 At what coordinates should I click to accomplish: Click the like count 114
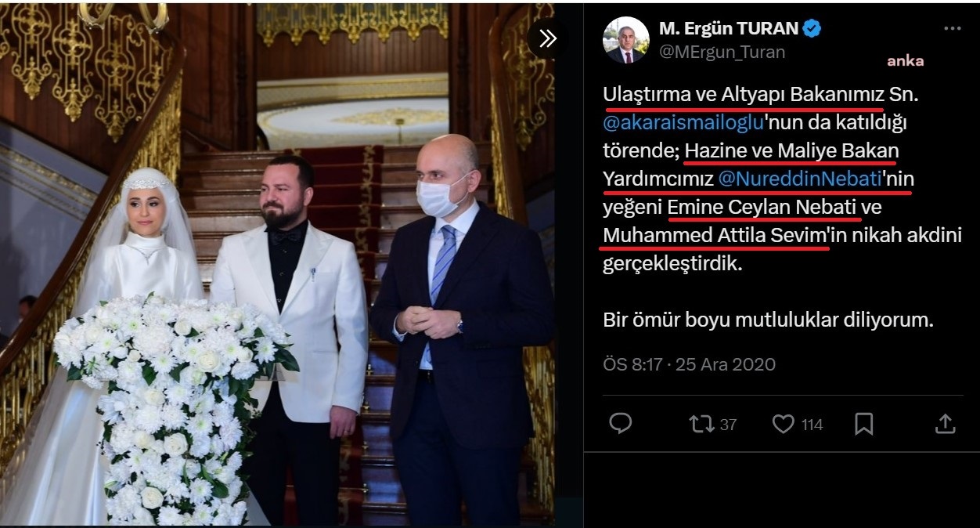point(812,425)
